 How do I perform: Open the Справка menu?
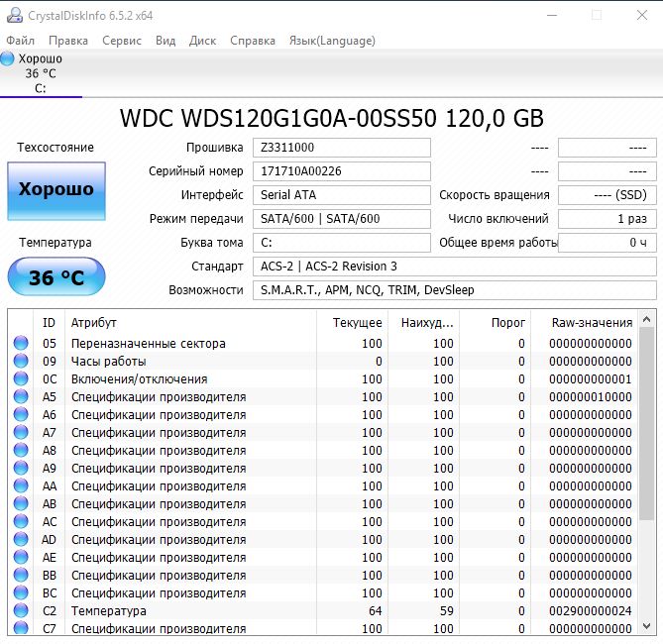[x=253, y=41]
